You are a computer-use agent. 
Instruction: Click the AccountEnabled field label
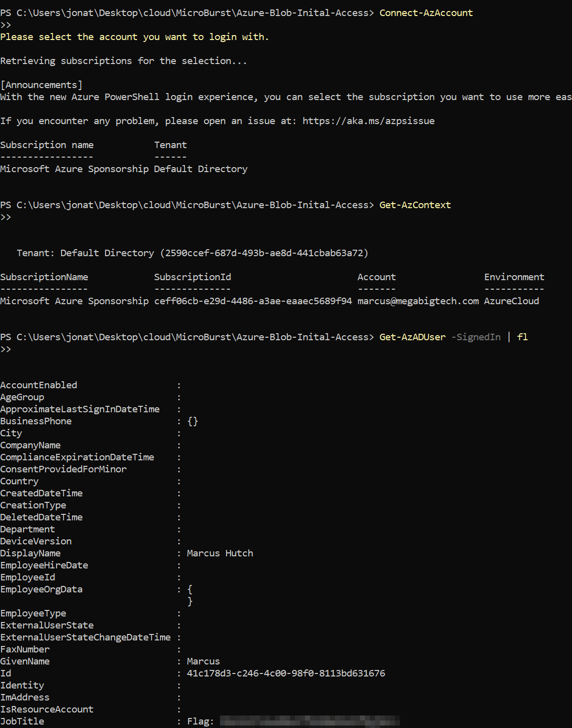point(38,385)
